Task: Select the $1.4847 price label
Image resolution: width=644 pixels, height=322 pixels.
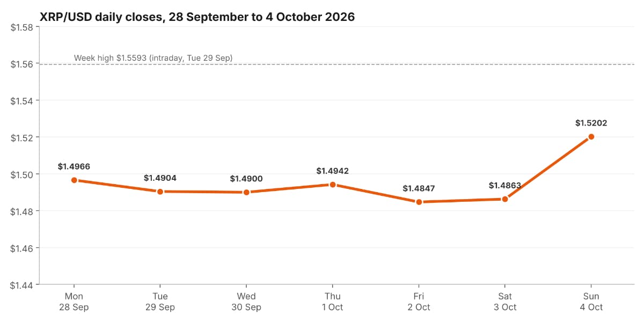Action: [x=419, y=188]
